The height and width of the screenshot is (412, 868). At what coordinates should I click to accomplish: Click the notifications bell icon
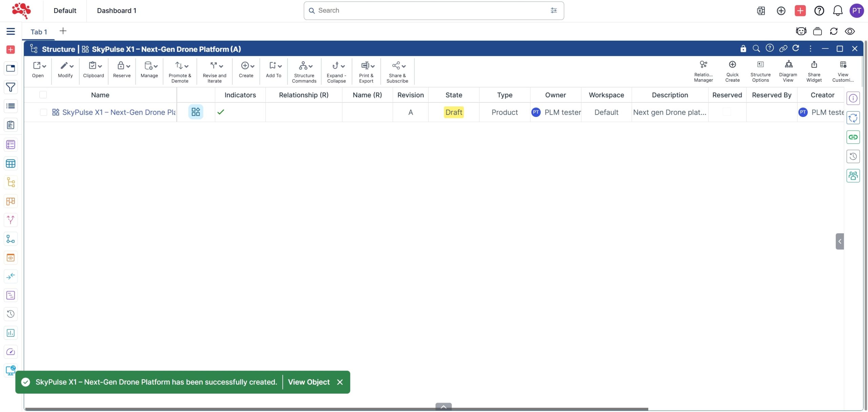click(x=837, y=11)
